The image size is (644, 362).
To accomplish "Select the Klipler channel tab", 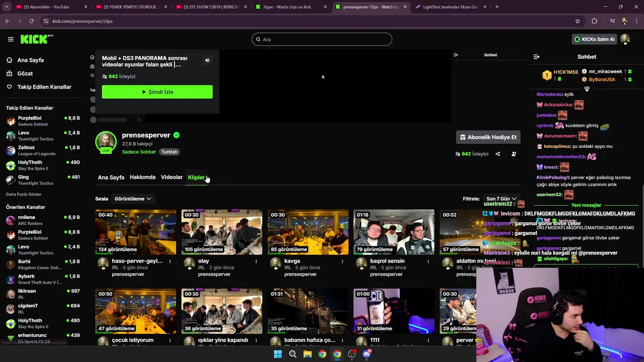I will click(x=196, y=177).
